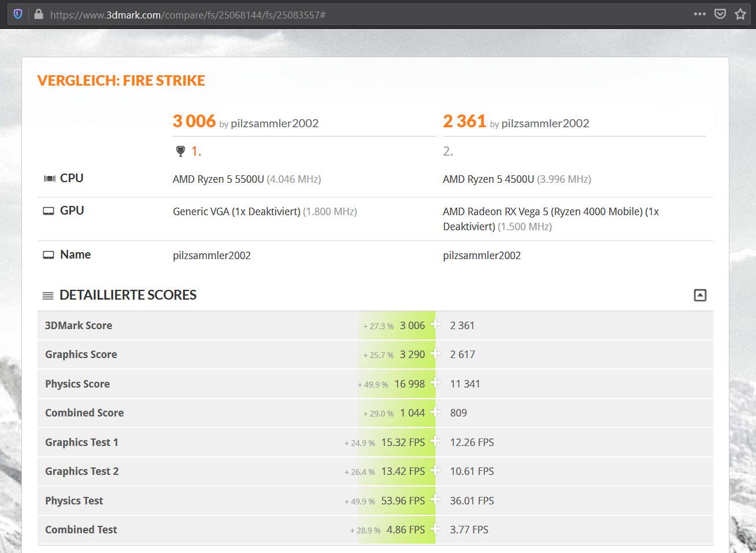
Task: Click the list icon beside Detaillierte Scores
Action: [x=48, y=296]
